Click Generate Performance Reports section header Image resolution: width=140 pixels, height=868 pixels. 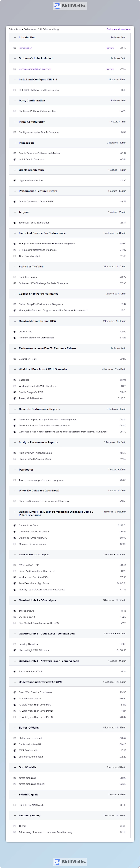click(x=70, y=409)
